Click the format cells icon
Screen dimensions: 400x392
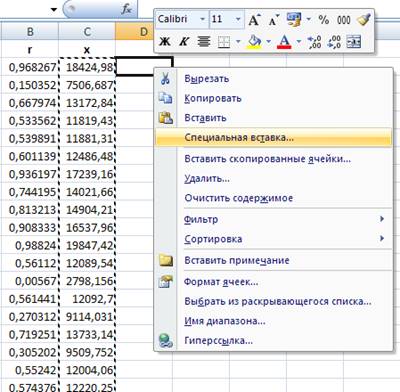166,282
